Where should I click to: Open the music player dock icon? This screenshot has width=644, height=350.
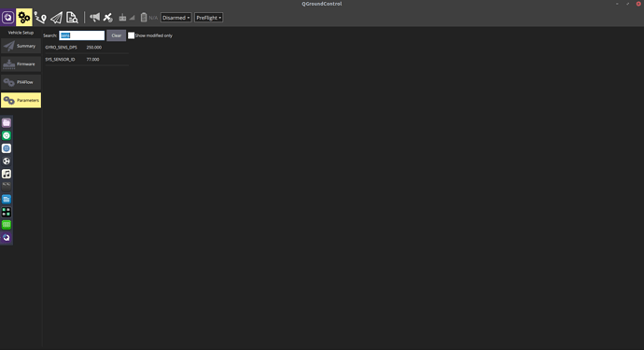7,174
